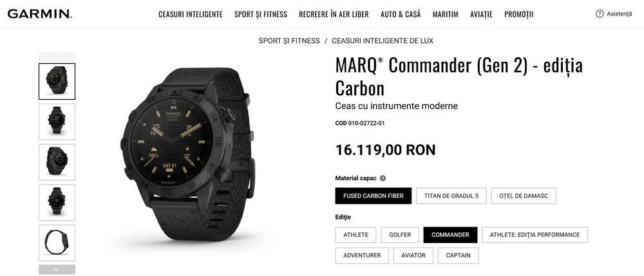
Task: View the second watch thumbnail
Action: [57, 122]
